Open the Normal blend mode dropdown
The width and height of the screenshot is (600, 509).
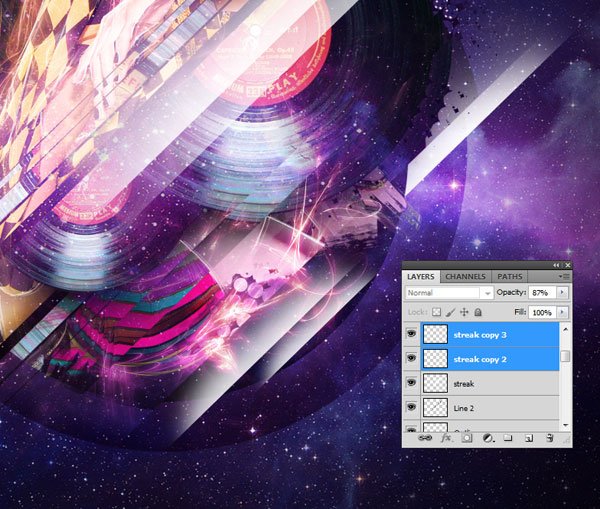[449, 293]
